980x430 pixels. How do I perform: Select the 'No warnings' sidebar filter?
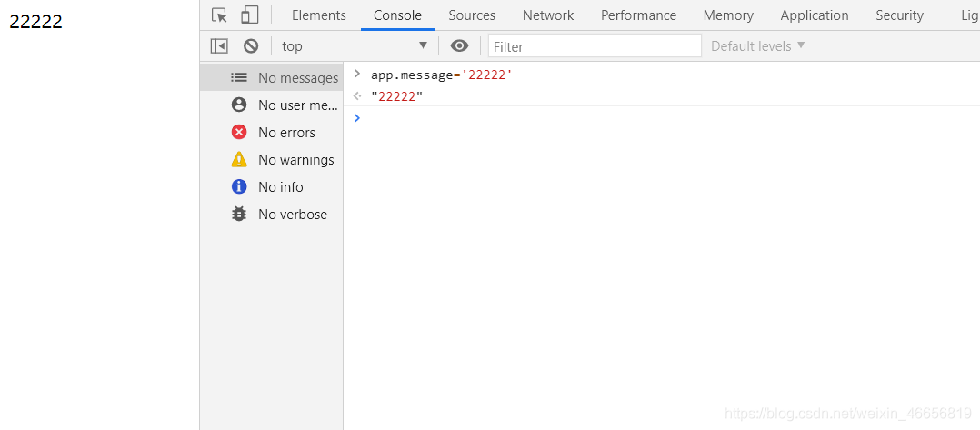point(271,160)
